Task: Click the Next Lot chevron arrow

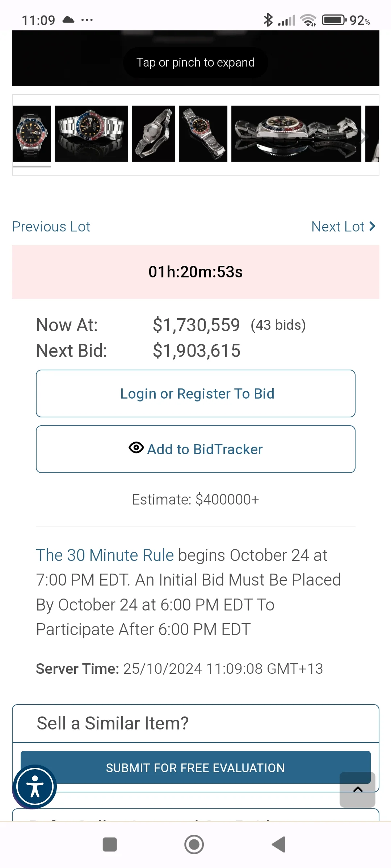Action: click(x=372, y=226)
